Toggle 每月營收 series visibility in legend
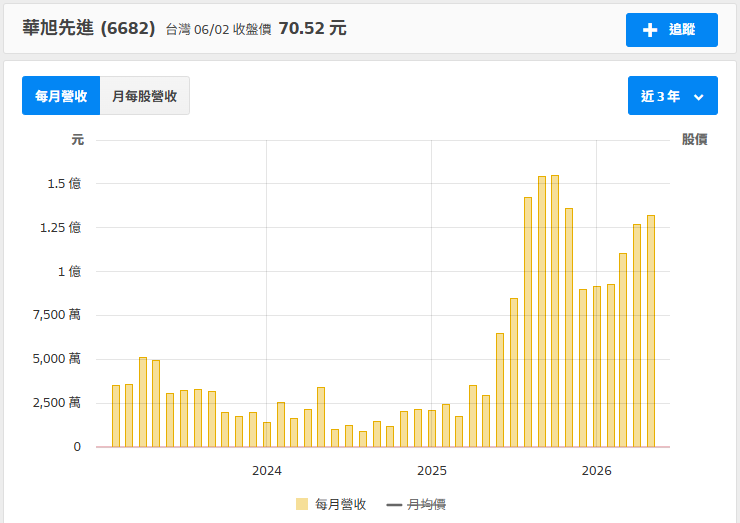Image resolution: width=740 pixels, height=523 pixels. coord(331,504)
